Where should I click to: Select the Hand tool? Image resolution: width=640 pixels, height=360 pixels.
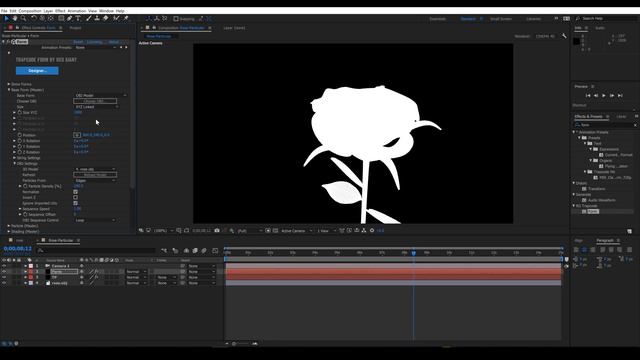point(15,18)
